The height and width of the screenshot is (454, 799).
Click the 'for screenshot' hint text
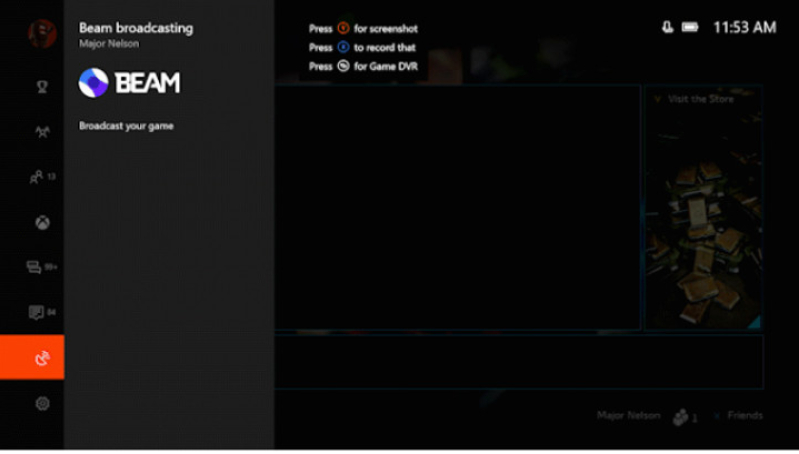(x=386, y=29)
